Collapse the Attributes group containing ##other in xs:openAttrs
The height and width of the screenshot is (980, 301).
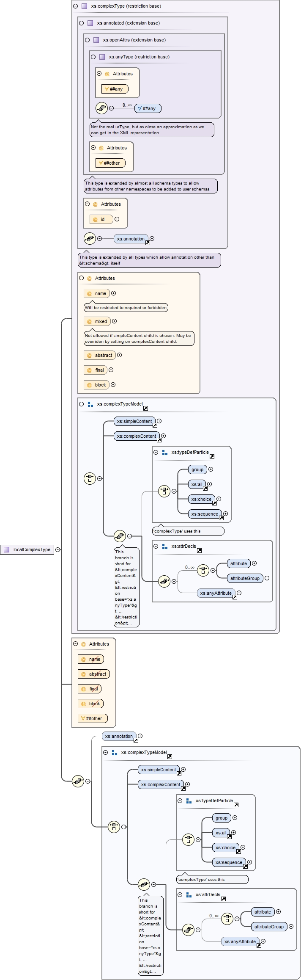[x=93, y=148]
